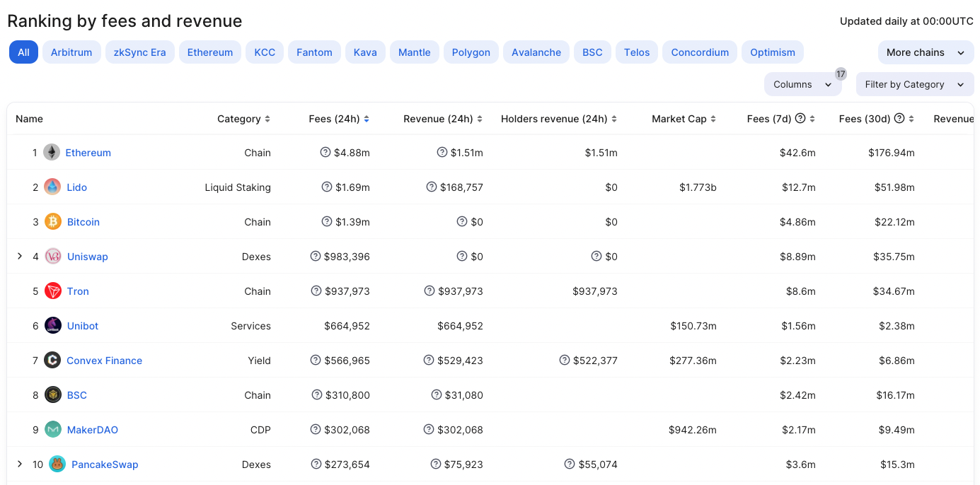Click the Bitcoin logo icon
The width and height of the screenshot is (980, 485).
[x=53, y=221]
